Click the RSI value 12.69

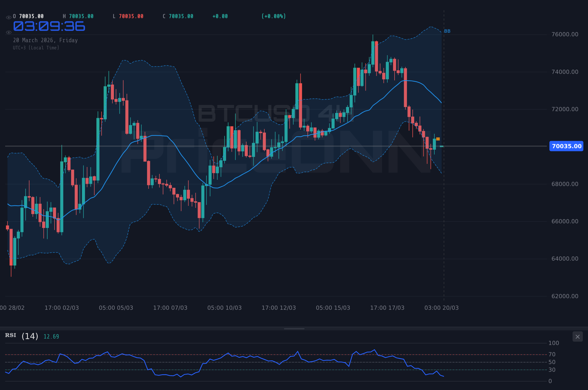[x=51, y=336]
